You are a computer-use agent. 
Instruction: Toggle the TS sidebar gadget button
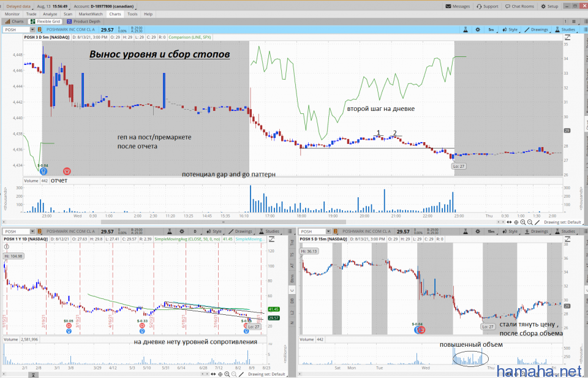coord(292,255)
